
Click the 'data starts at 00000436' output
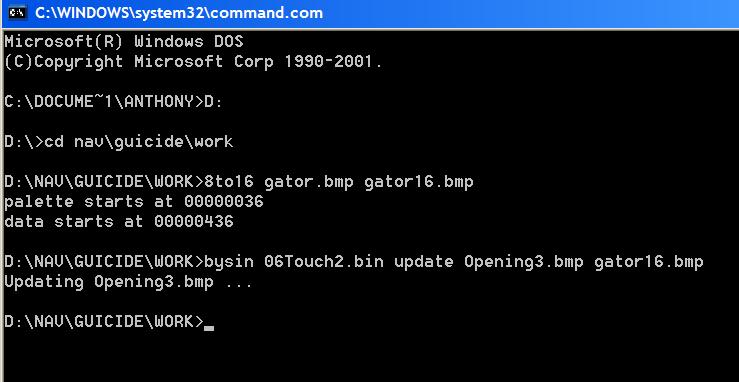pos(119,221)
